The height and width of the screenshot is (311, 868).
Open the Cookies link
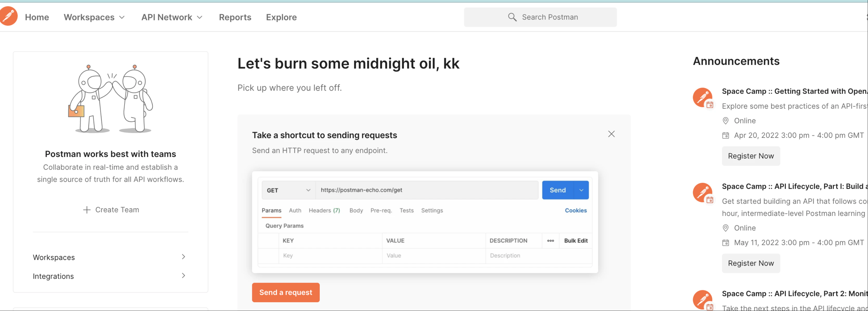click(x=576, y=210)
